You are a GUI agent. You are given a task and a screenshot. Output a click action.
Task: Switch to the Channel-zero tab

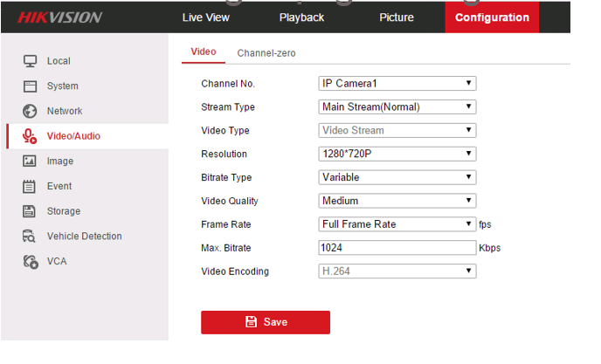(266, 53)
